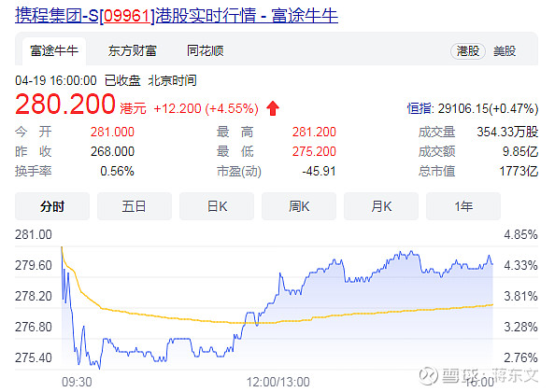
Task: Switch to the 东方财富 tab
Action: point(133,51)
